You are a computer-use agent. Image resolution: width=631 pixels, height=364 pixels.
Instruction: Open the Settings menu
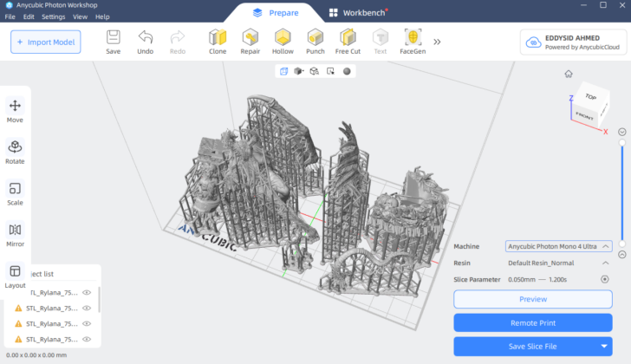53,16
